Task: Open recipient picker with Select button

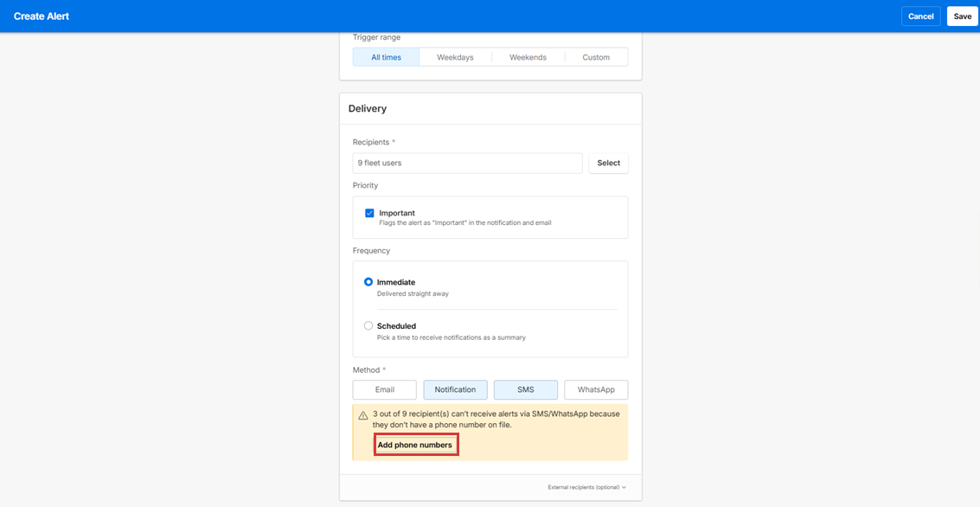Action: [608, 163]
